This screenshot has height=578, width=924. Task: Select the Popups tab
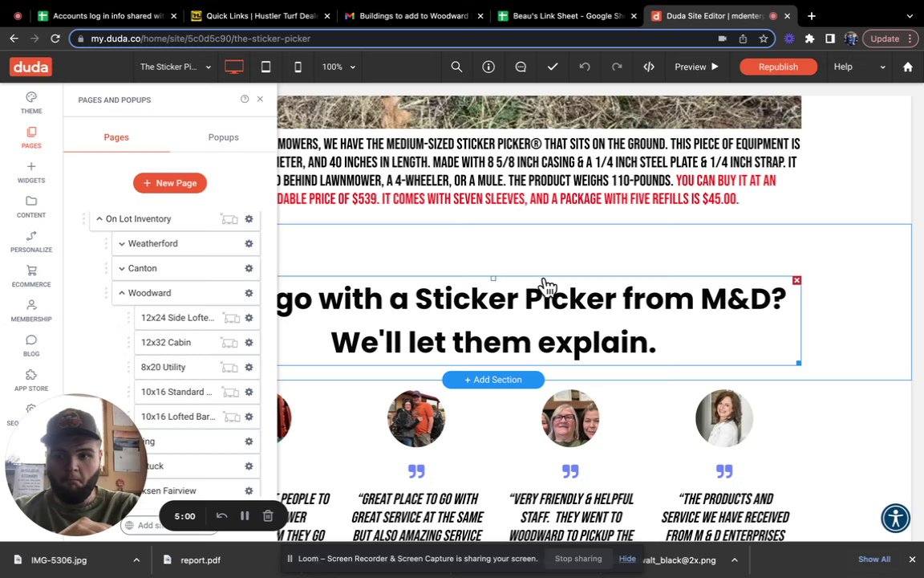click(x=223, y=137)
